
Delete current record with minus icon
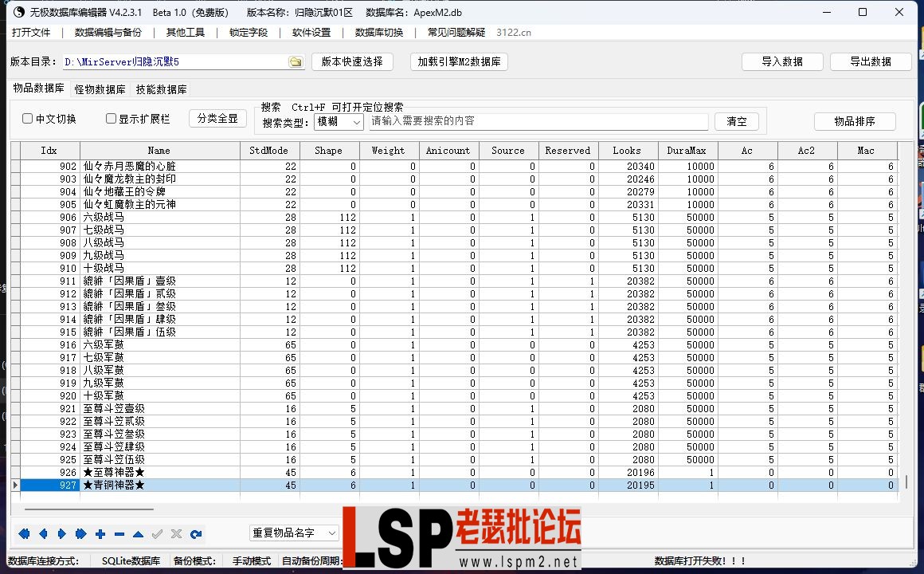tap(119, 534)
